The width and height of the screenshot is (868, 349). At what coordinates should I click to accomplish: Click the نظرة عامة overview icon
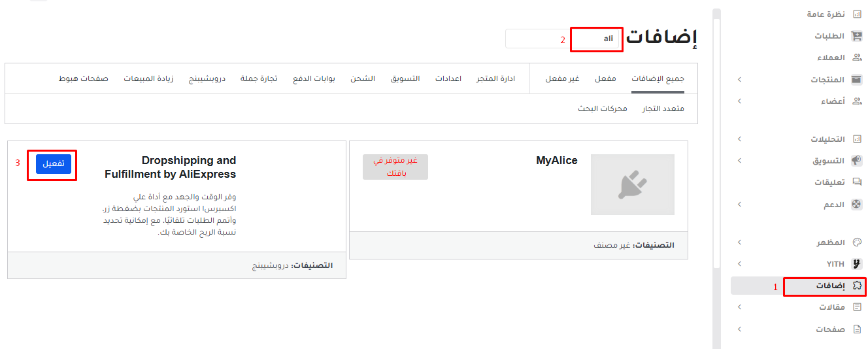tap(857, 14)
